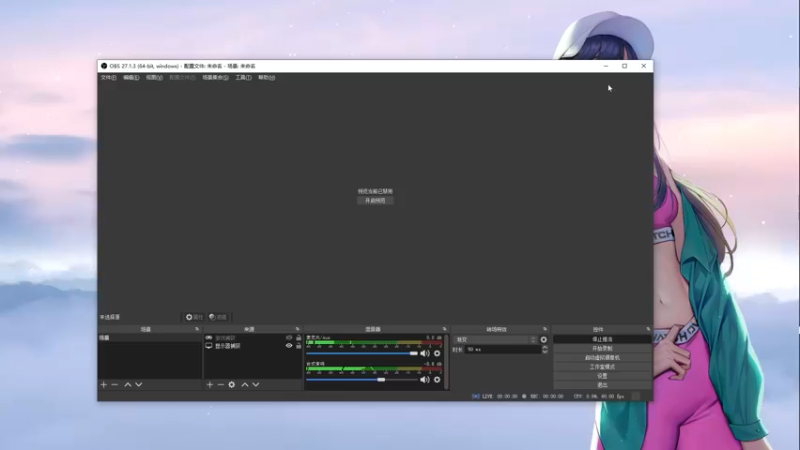
Task: Select the greyed-out capture source row
Action: coord(254,338)
